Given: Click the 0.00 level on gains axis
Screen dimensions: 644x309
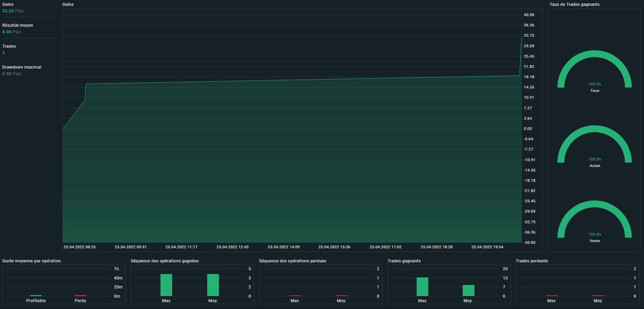Looking at the screenshot, I should (528, 129).
